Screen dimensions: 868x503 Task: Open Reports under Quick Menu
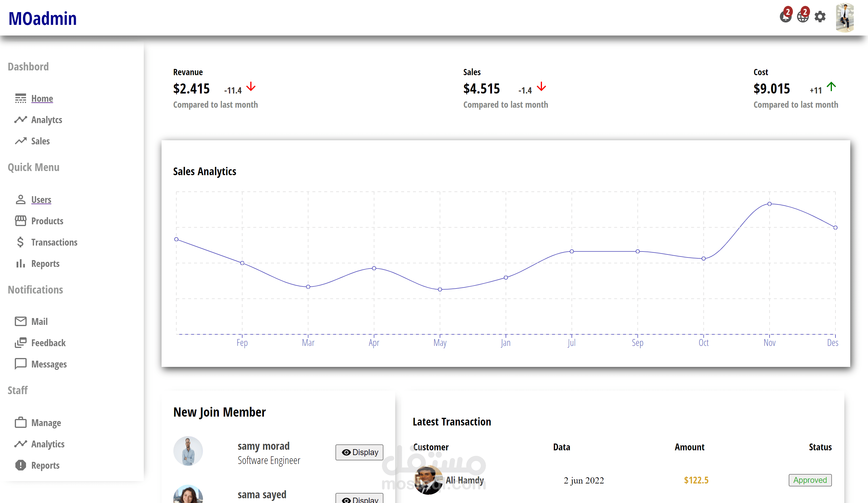(45, 264)
